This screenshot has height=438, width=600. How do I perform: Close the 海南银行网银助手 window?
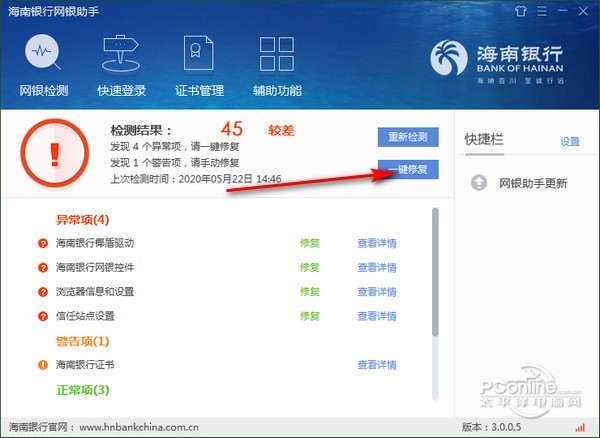(x=583, y=11)
